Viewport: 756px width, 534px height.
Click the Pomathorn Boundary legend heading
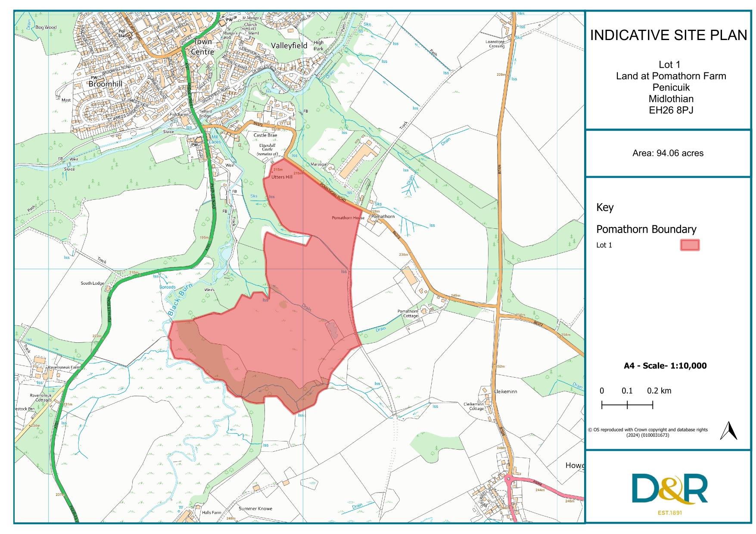tap(646, 229)
